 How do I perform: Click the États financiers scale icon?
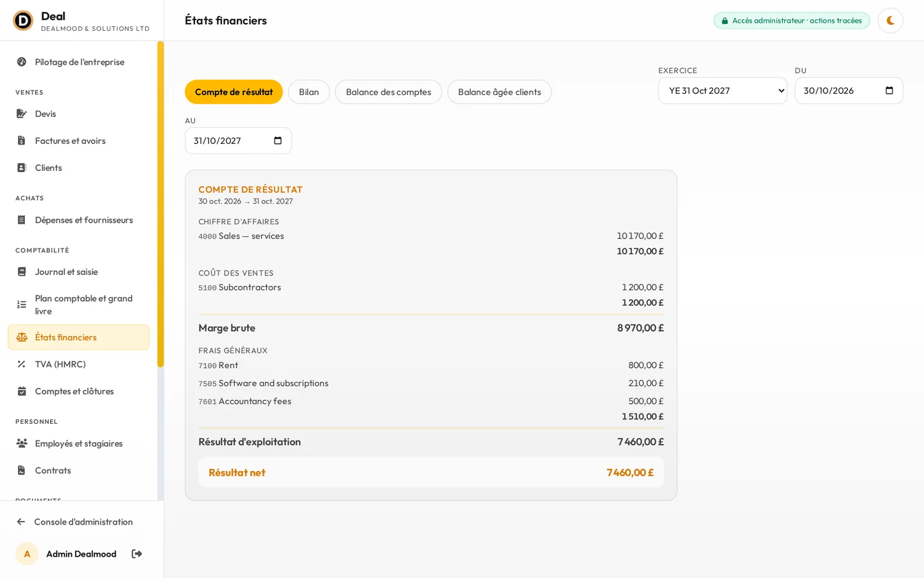tap(22, 337)
